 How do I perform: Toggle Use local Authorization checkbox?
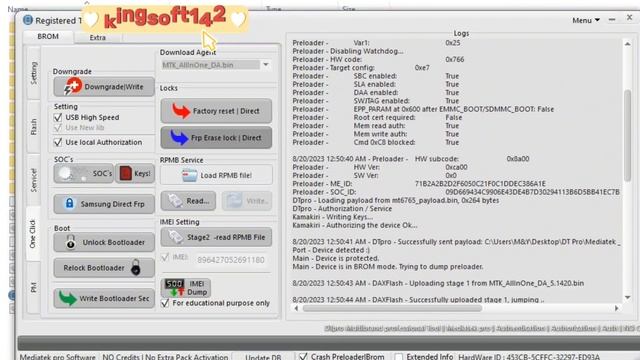[x=58, y=142]
